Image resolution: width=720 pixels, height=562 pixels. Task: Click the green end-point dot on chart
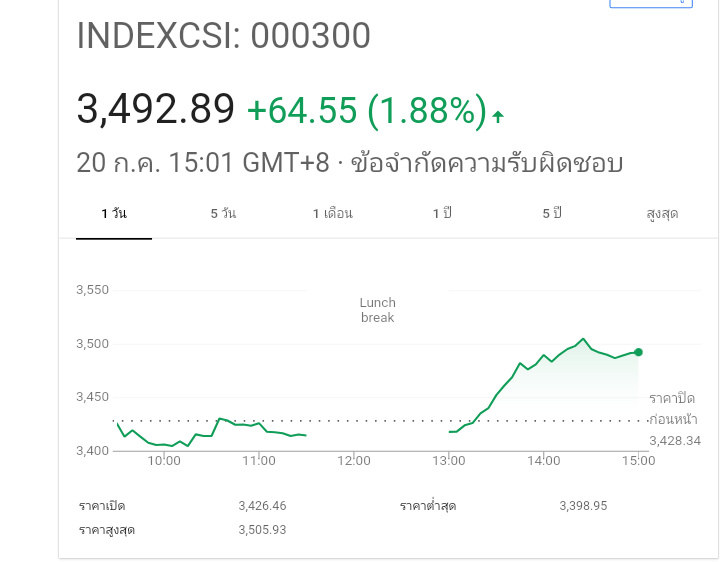638,352
